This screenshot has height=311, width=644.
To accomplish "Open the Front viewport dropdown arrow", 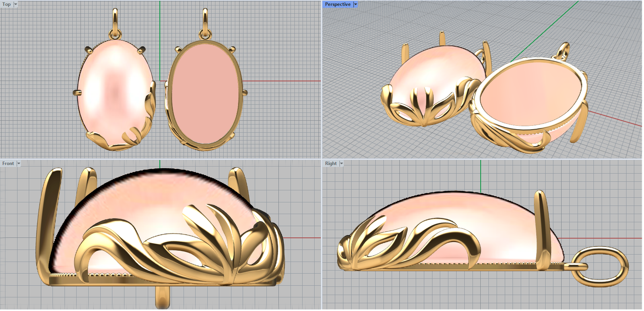I will pos(19,164).
